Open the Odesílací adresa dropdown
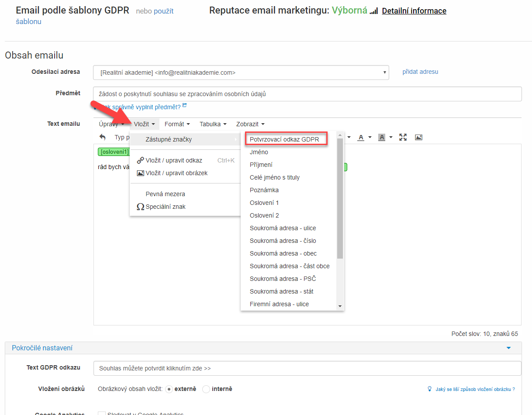Screen dimensions: 532x415 [241, 73]
